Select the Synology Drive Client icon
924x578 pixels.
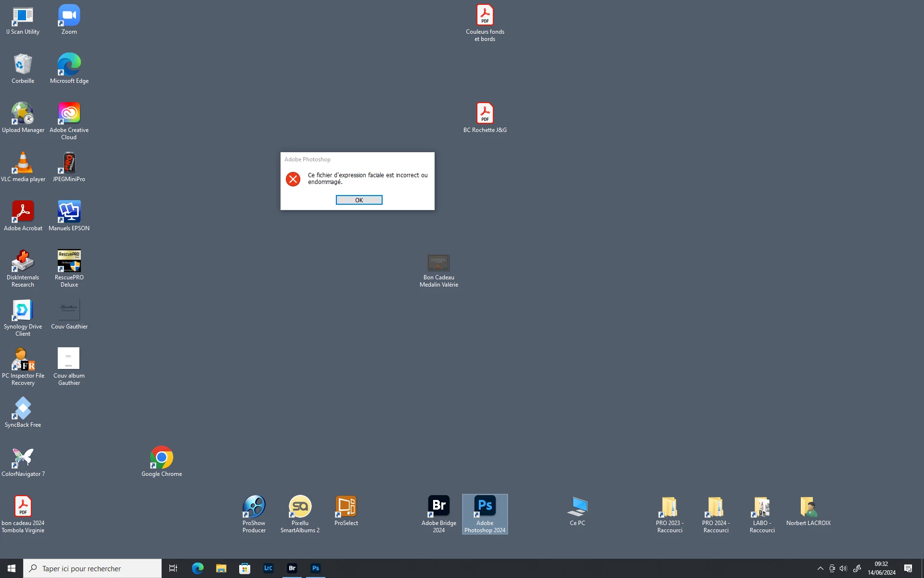coord(23,311)
